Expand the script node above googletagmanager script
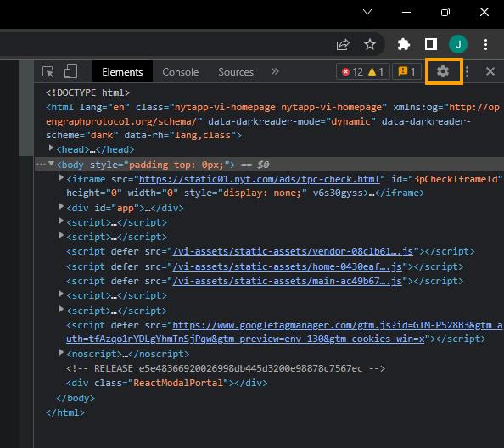The width and height of the screenshot is (504, 448). click(61, 309)
